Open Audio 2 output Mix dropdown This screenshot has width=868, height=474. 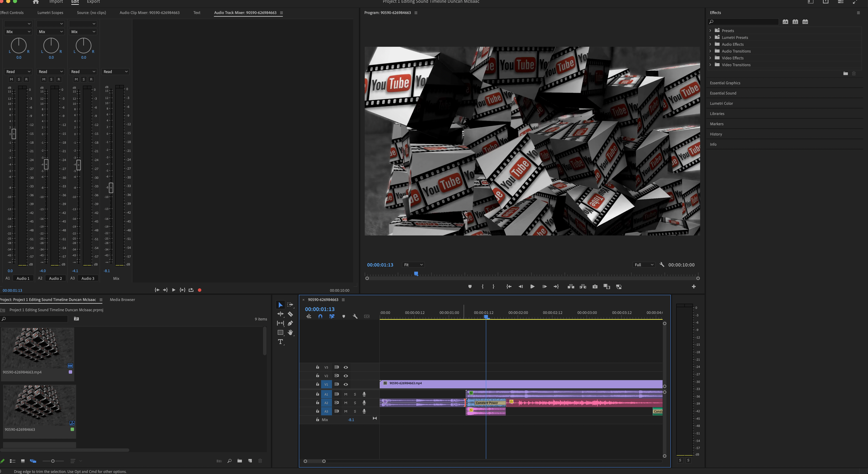pos(50,32)
